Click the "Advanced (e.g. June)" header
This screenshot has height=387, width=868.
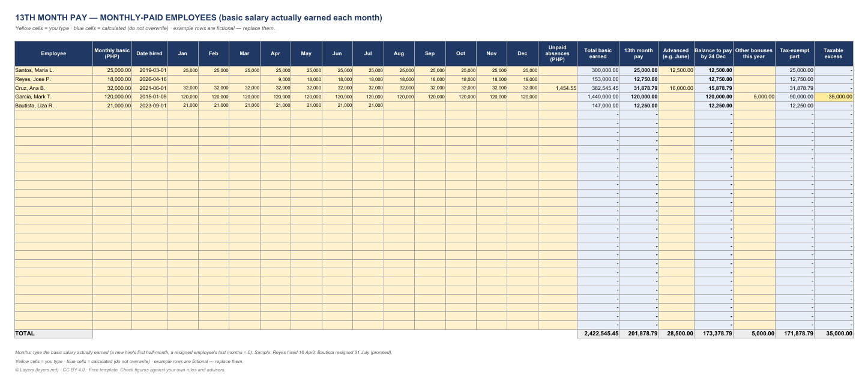676,53
